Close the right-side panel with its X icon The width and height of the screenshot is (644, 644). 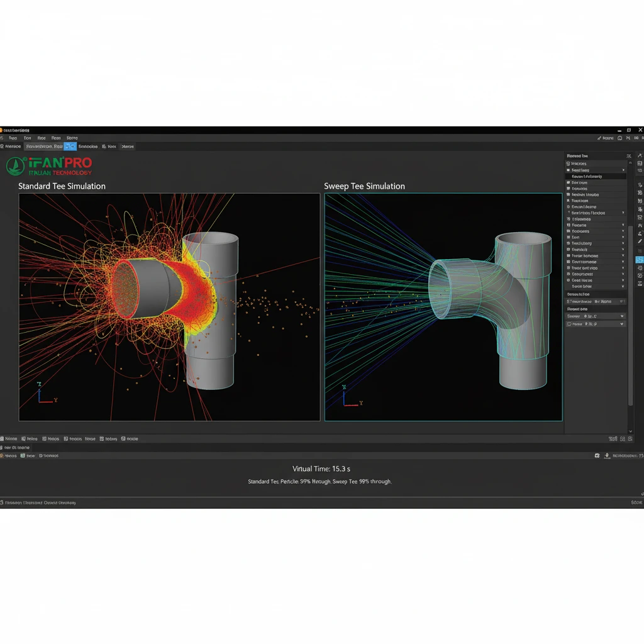click(628, 156)
